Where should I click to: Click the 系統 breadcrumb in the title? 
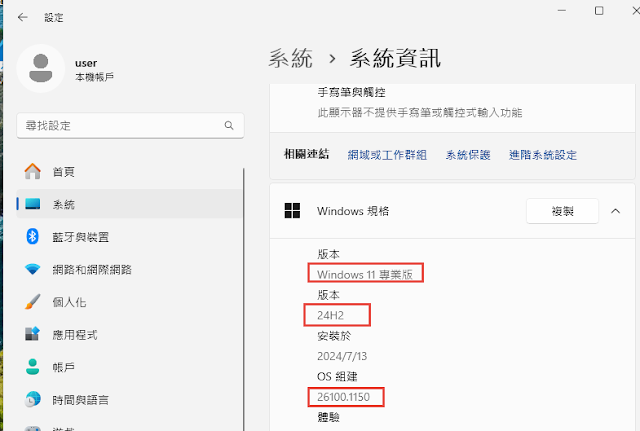tap(291, 58)
